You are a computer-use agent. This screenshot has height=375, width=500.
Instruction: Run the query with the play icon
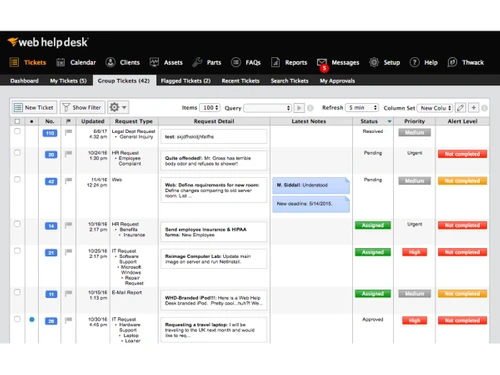(299, 108)
